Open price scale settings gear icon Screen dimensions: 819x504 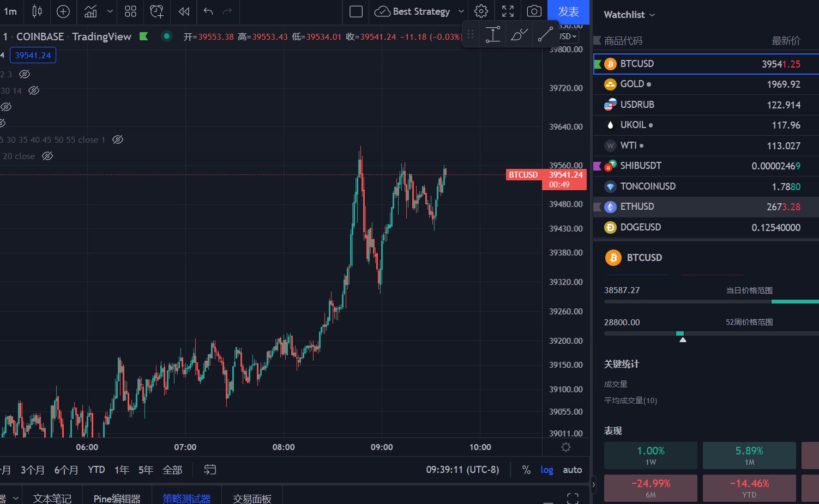(566, 447)
